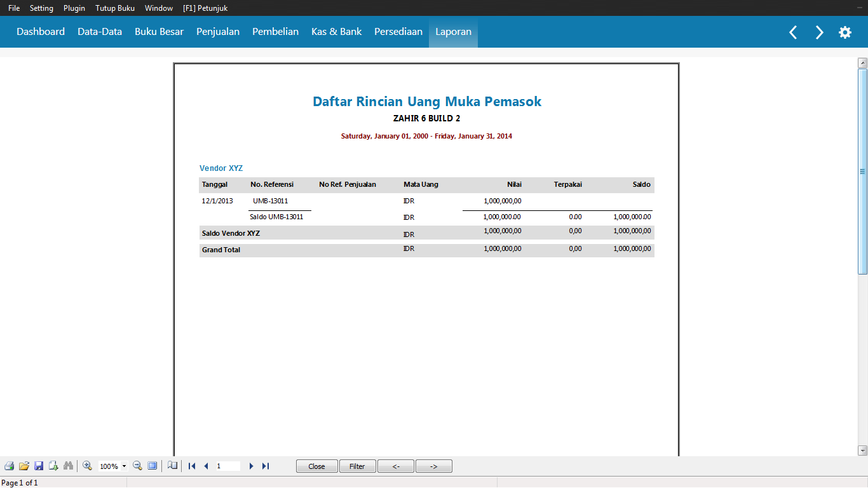Image resolution: width=868 pixels, height=488 pixels.
Task: Switch to the Data-Data tab
Action: 100,32
